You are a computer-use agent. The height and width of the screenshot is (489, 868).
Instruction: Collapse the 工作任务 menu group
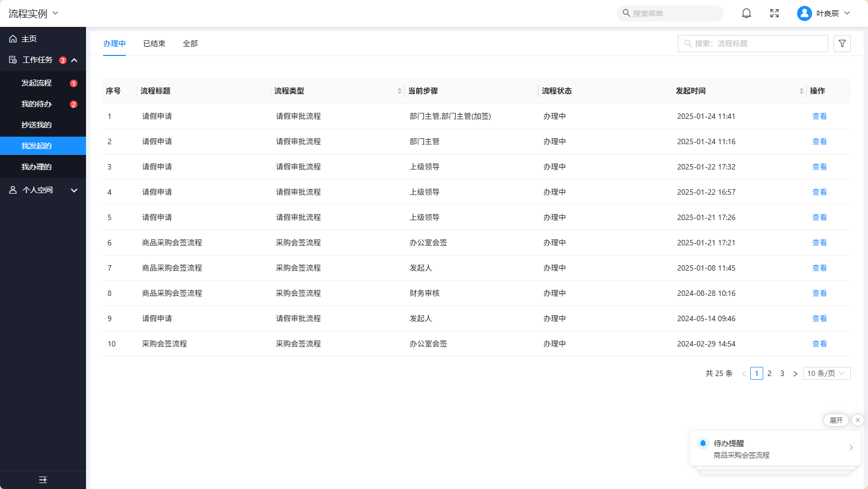[x=74, y=60]
